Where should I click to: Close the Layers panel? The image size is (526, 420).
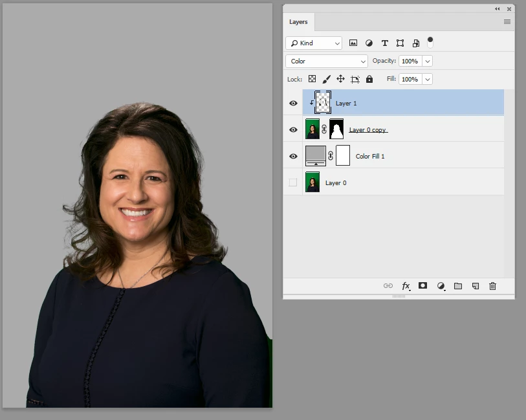coord(509,9)
